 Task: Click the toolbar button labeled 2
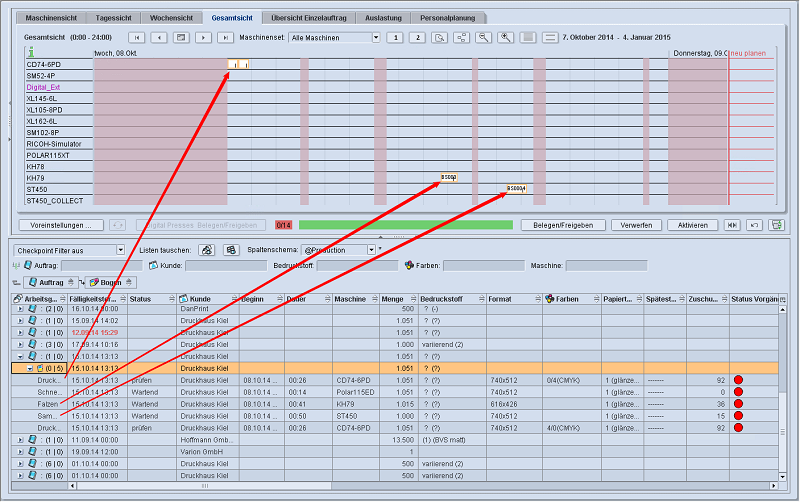coord(417,37)
